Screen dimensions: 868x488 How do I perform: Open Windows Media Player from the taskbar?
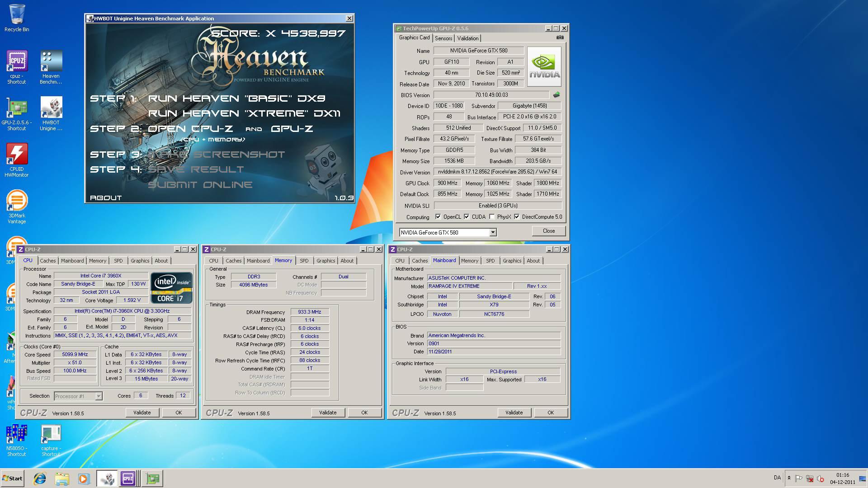click(84, 479)
